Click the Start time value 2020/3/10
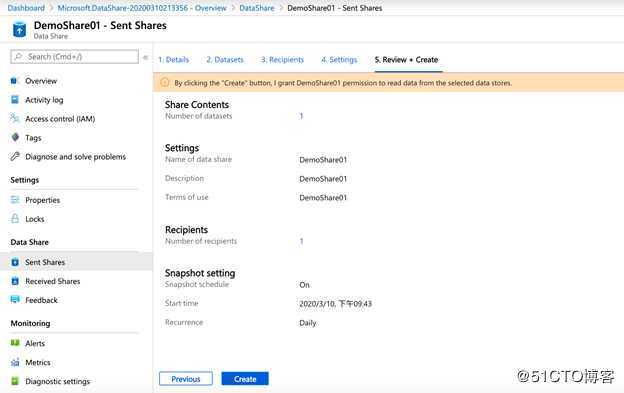624x393 pixels. click(335, 304)
